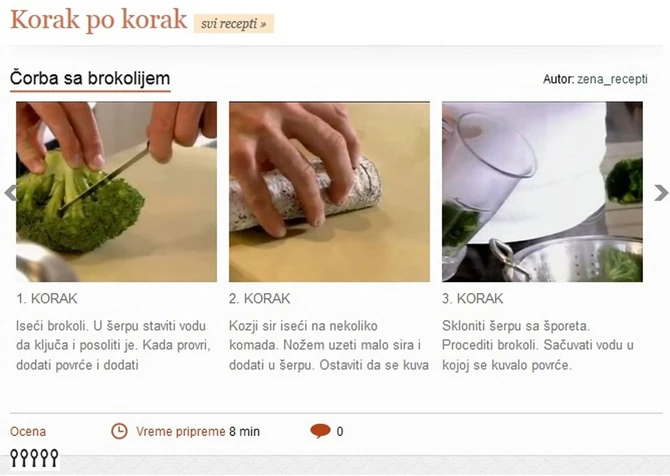Visit author zena_recepti profile
This screenshot has height=476, width=670.
click(612, 79)
